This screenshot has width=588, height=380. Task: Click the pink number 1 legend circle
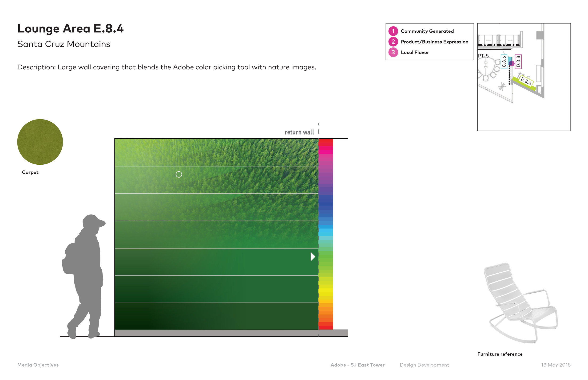pyautogui.click(x=393, y=31)
